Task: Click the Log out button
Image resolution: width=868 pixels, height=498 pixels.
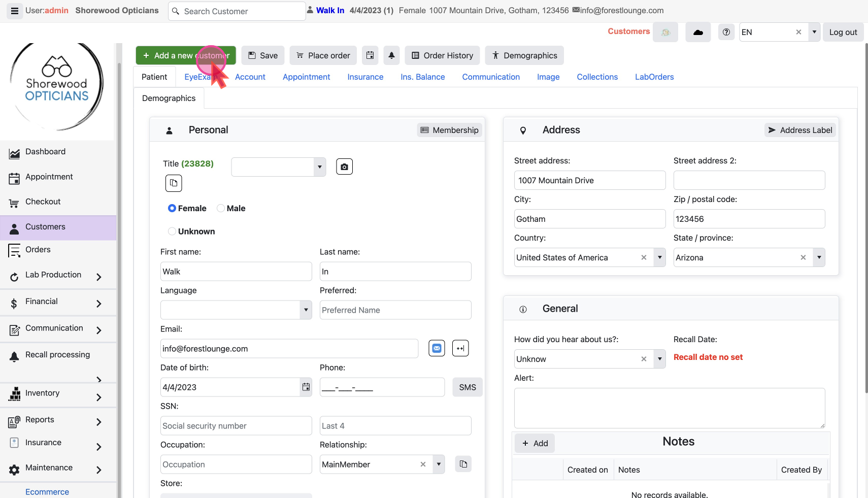Action: tap(843, 32)
